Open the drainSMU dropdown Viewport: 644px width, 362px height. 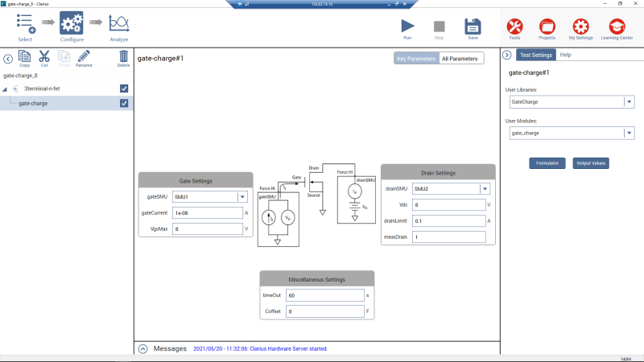pyautogui.click(x=484, y=189)
